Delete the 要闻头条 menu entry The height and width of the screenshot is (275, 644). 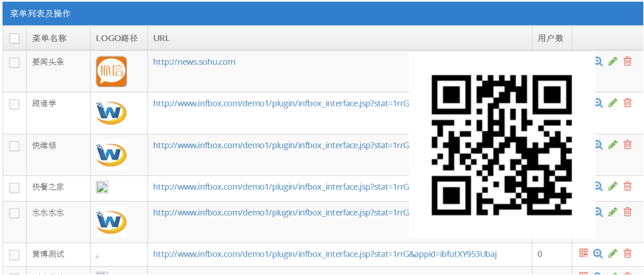(x=627, y=61)
